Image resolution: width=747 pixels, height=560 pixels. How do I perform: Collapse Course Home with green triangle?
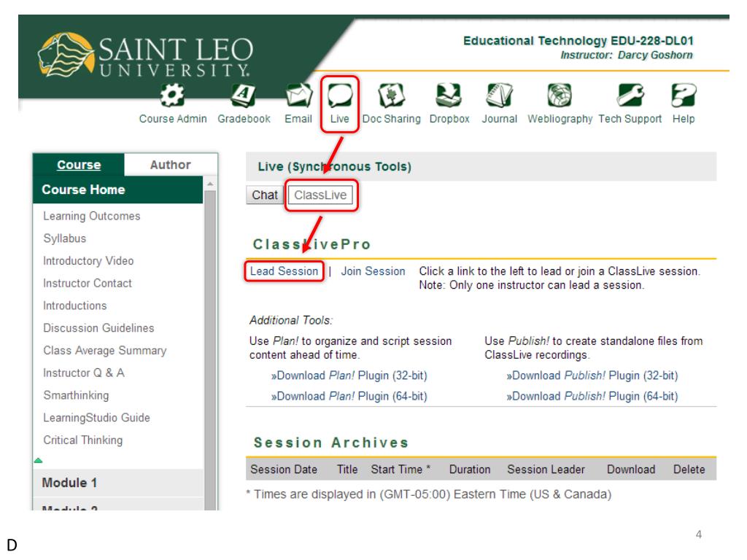[x=39, y=461]
